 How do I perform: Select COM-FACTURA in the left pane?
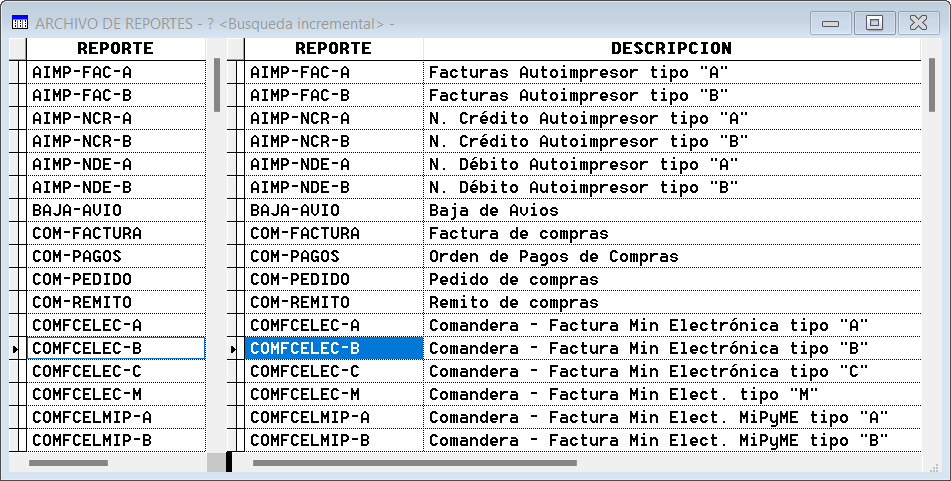click(116, 234)
